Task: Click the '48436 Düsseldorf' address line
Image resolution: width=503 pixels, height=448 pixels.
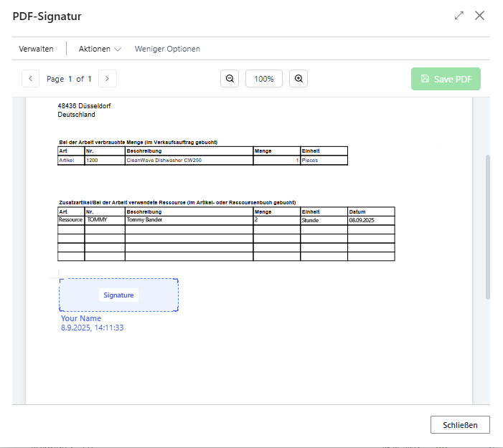Action: click(84, 106)
